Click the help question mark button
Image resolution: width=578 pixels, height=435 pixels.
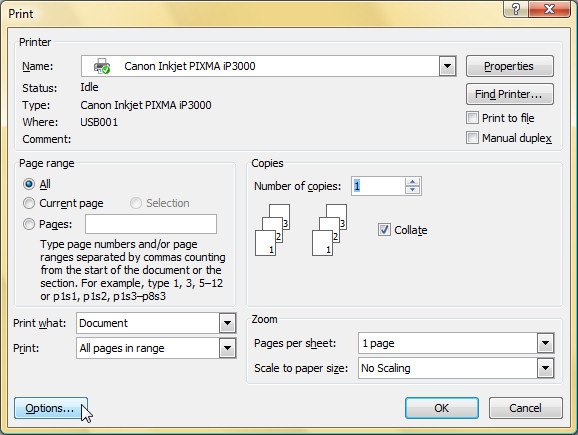coord(516,8)
